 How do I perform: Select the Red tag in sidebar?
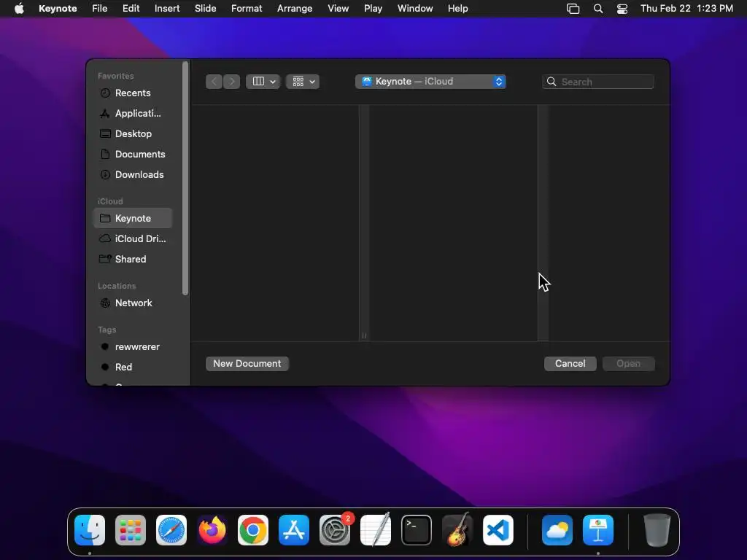(x=133, y=367)
